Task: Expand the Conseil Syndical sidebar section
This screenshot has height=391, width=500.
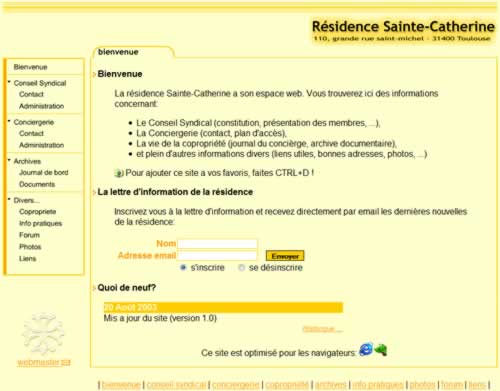Action: (40, 83)
